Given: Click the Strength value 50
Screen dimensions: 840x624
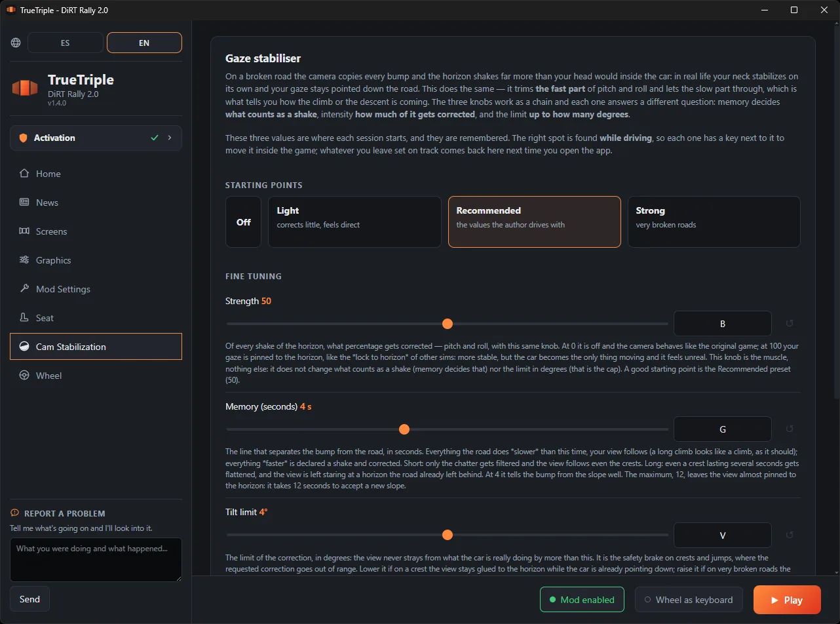Looking at the screenshot, I should (266, 302).
